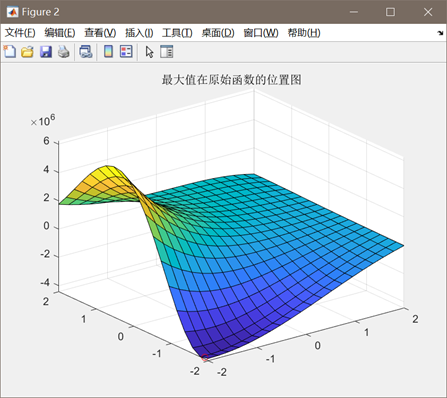Save the figure with the floppy disk icon

46,52
